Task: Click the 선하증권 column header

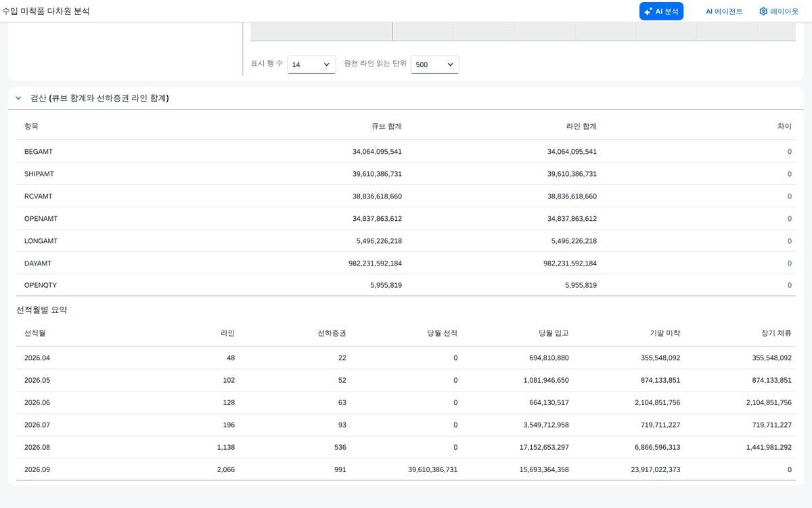Action: [332, 333]
